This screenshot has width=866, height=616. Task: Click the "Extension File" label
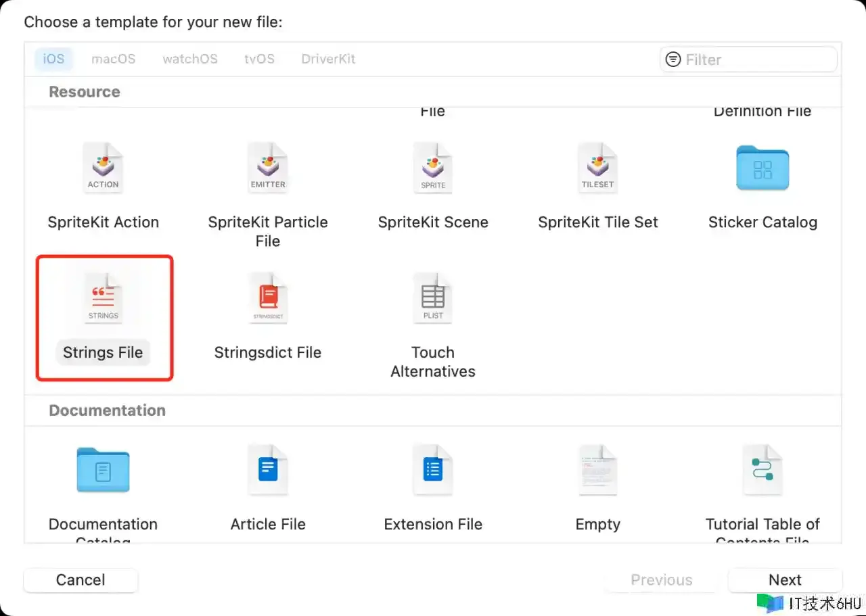point(433,525)
